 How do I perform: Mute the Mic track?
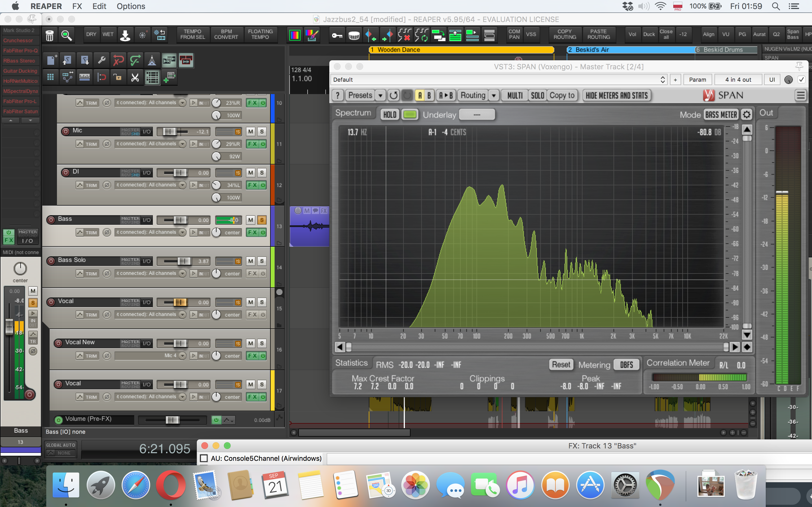(x=250, y=132)
